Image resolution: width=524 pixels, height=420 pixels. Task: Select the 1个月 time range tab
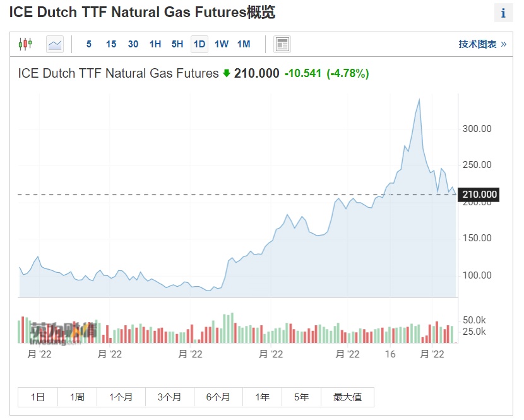coord(121,397)
